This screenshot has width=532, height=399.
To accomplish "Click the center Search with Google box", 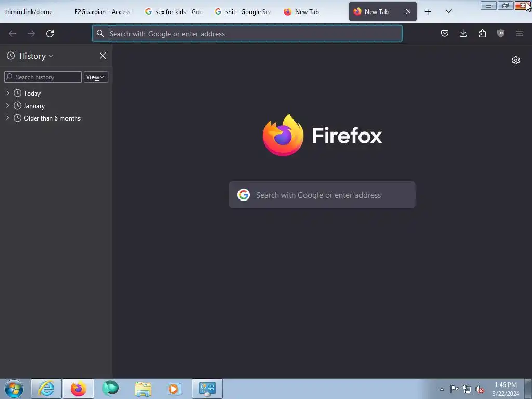I will [x=322, y=195].
